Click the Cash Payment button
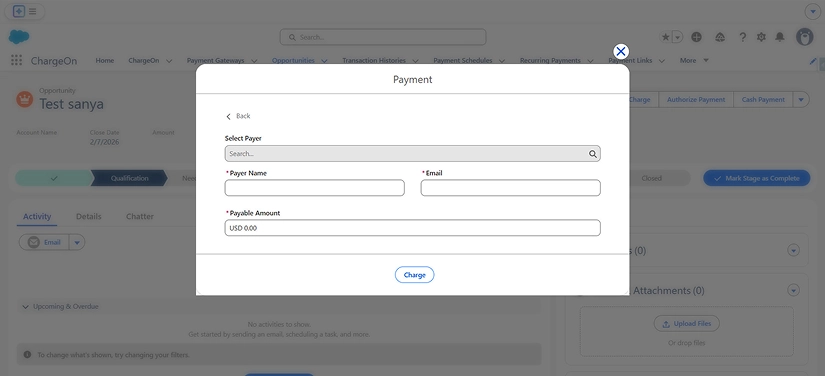This screenshot has height=376, width=825. point(763,99)
